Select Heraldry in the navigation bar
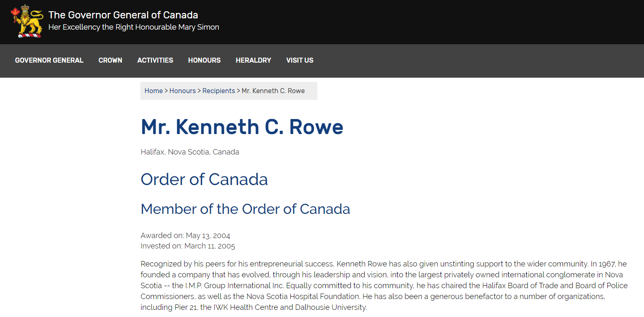The image size is (644, 317). point(254,60)
